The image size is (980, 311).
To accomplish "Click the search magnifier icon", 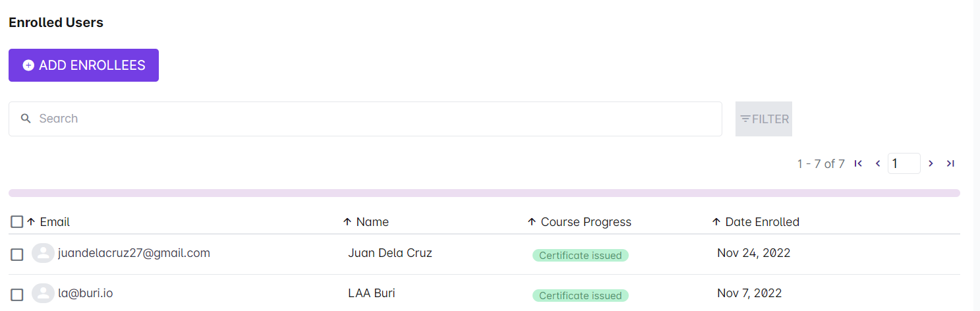I will tap(26, 119).
